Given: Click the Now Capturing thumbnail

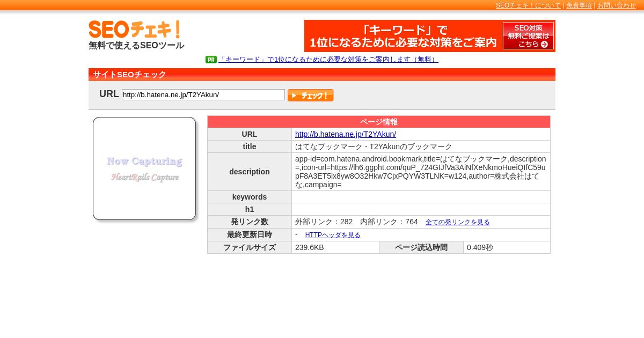Looking at the screenshot, I should click(x=144, y=168).
